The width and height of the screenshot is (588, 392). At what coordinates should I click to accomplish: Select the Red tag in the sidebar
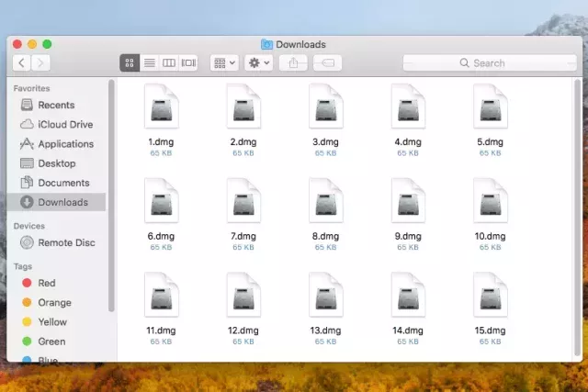coord(46,284)
